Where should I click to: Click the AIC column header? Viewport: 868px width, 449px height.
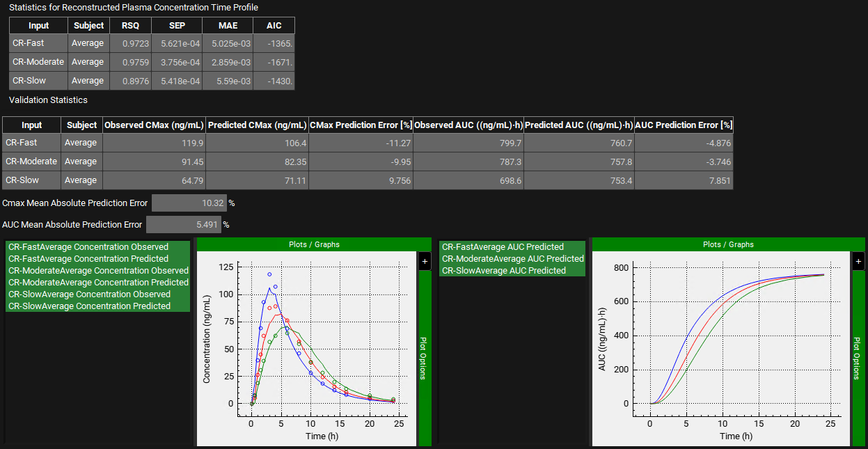274,26
